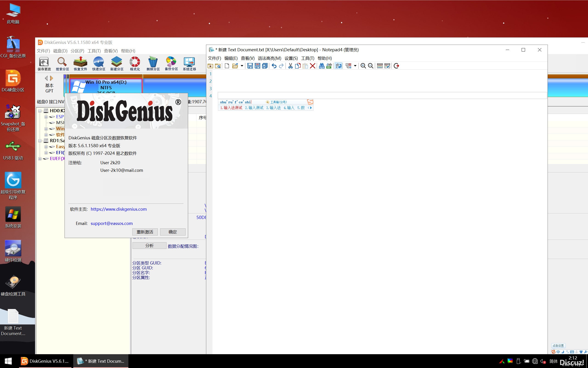Click the Zoom Out magnifier
588x368 pixels.
[370, 66]
